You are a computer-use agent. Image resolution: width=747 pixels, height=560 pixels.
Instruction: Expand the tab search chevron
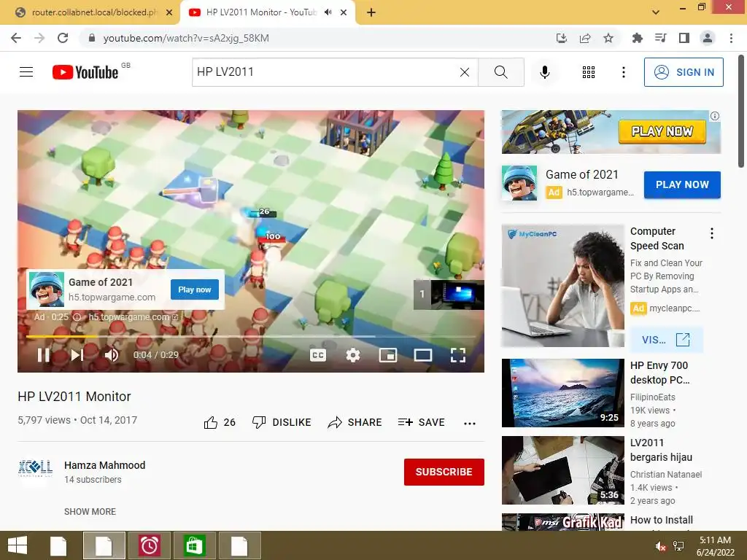(x=656, y=12)
